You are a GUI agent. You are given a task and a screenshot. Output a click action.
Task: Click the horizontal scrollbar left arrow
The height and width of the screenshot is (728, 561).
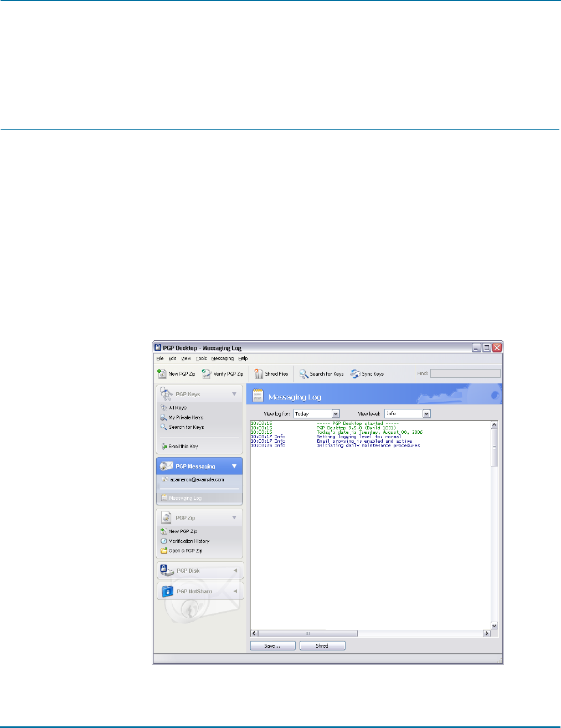(254, 633)
